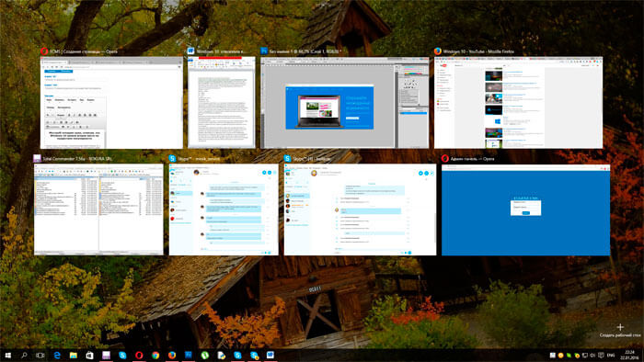Viewport: 644px width, 362px height.
Task: Open taskbar search magnifier
Action: click(x=24, y=356)
